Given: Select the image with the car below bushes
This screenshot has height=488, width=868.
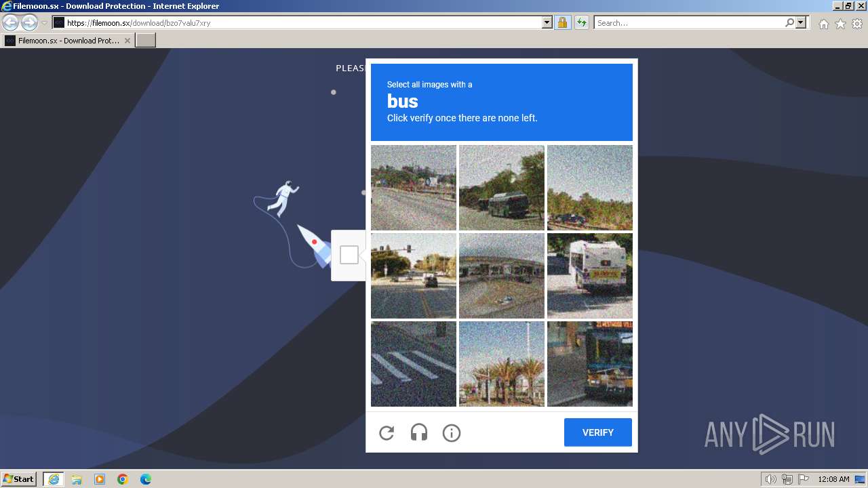Looking at the screenshot, I should click(590, 188).
